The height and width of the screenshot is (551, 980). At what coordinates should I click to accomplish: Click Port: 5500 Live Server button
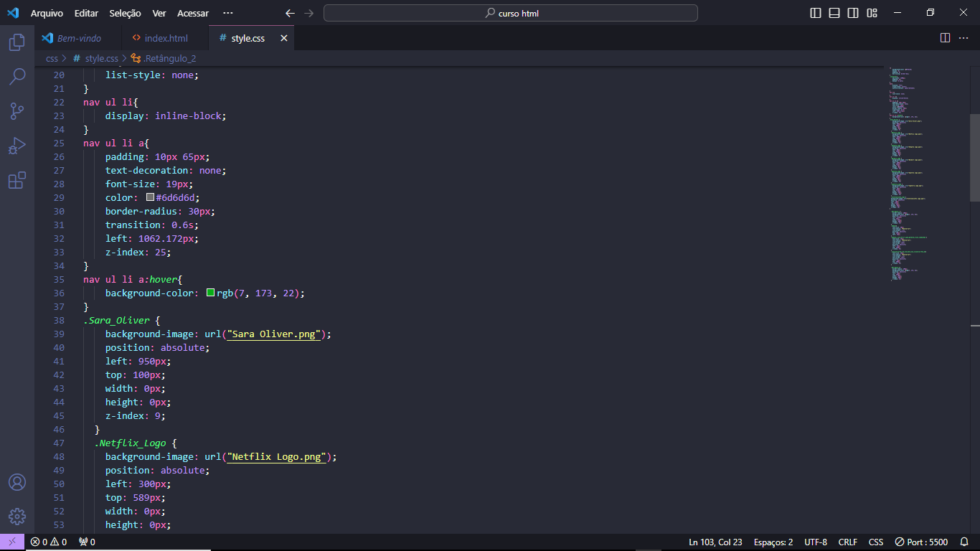(921, 542)
